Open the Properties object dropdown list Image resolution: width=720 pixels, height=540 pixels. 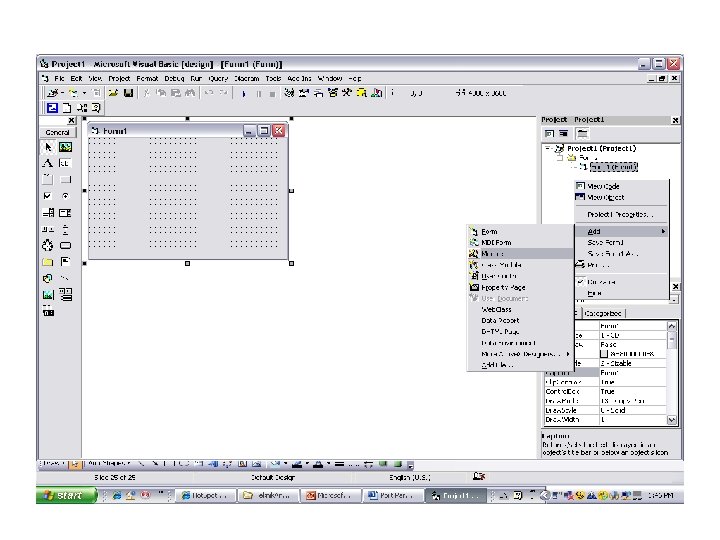coord(673,300)
